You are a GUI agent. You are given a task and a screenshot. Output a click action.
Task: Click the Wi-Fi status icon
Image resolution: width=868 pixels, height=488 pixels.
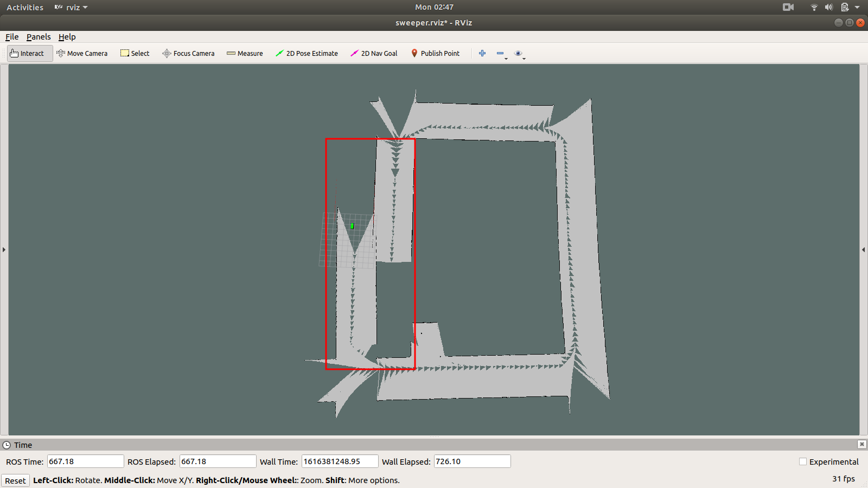814,7
